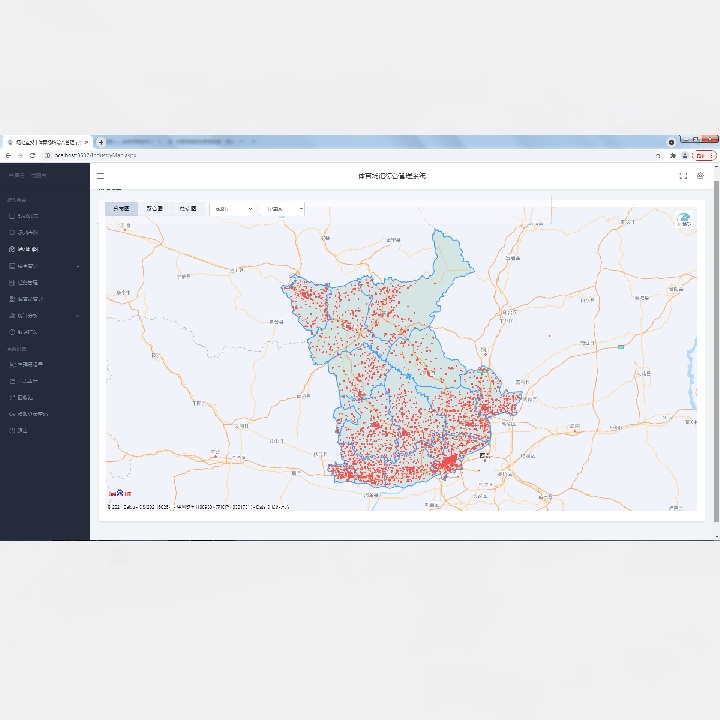Click the blue map-type control on the map
This screenshot has height=720, width=720.
pos(684,219)
